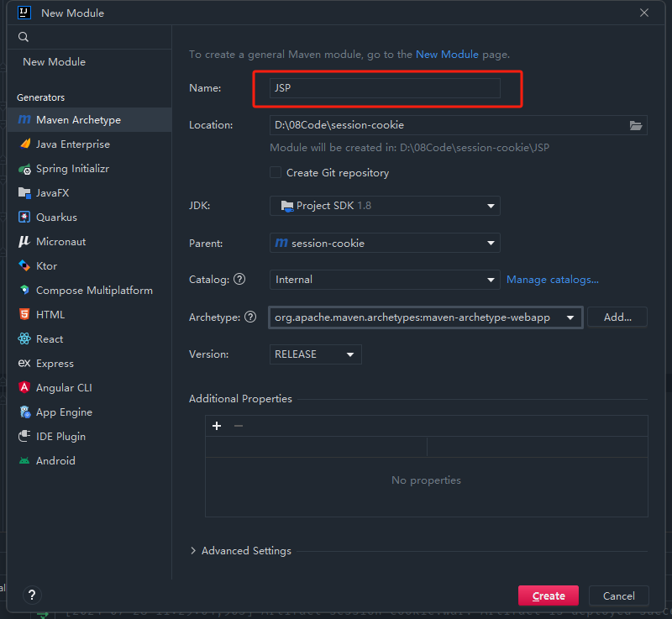Add a property with plus icon
This screenshot has height=619, width=672.
[x=217, y=426]
